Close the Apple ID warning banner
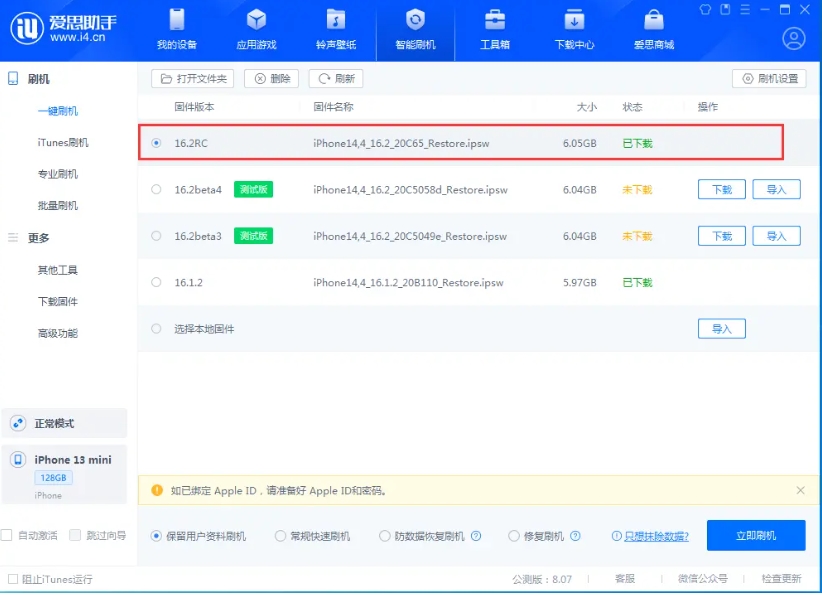Image resolution: width=822 pixels, height=600 pixels. coord(800,490)
